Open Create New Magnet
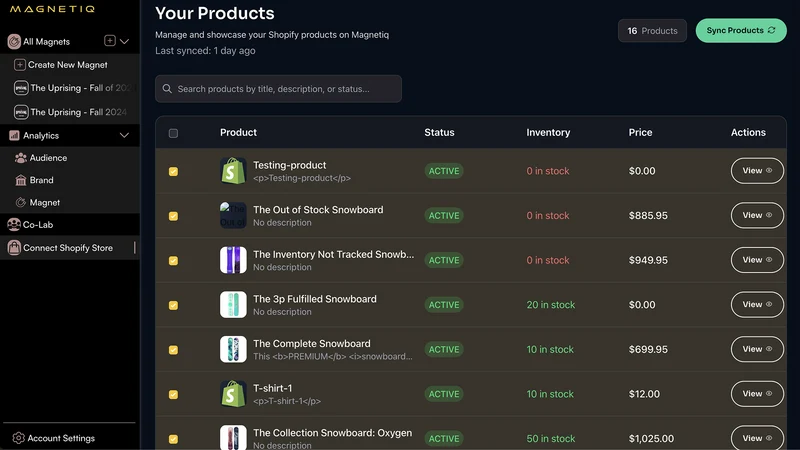800x450 pixels. [70, 65]
